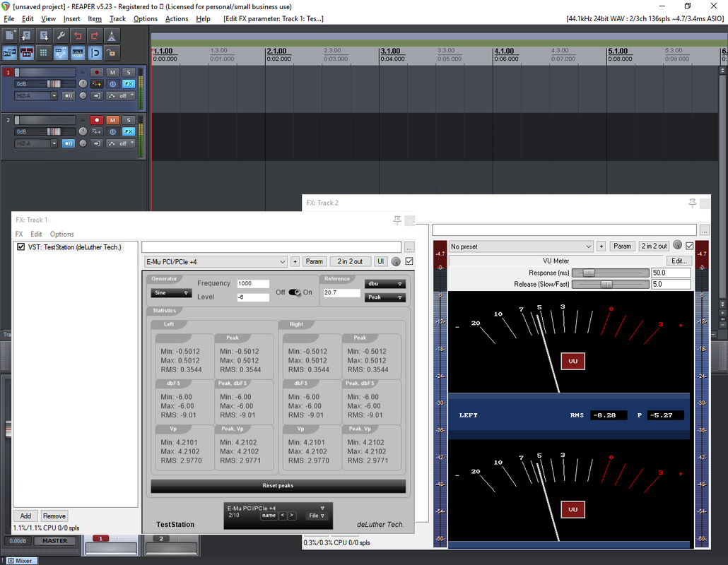The height and width of the screenshot is (565, 728).
Task: Click the Open Project toolbar icon
Action: pos(26,35)
